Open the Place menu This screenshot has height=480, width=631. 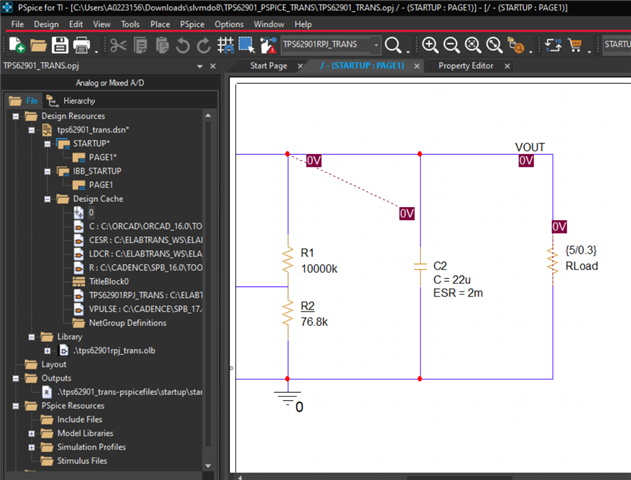coord(159,23)
